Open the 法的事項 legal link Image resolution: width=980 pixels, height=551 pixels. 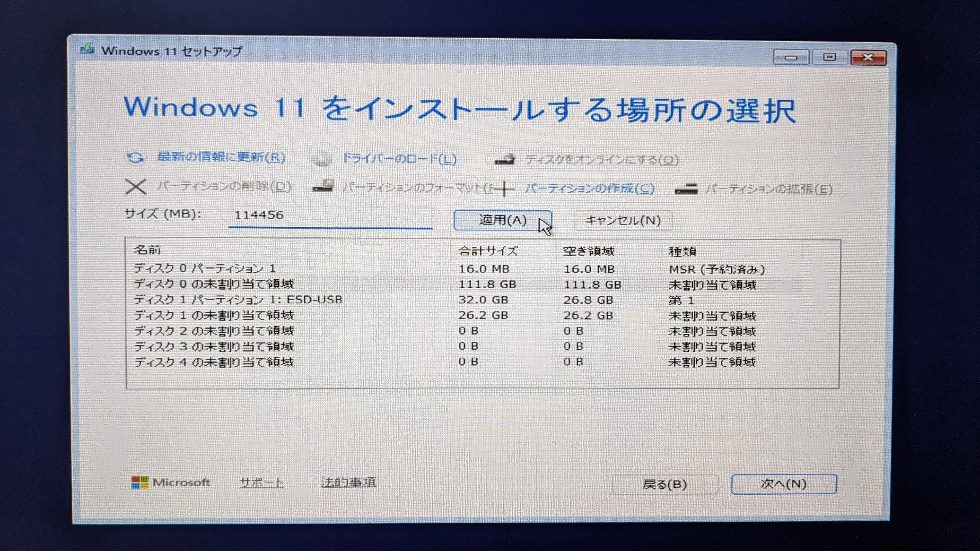click(348, 482)
